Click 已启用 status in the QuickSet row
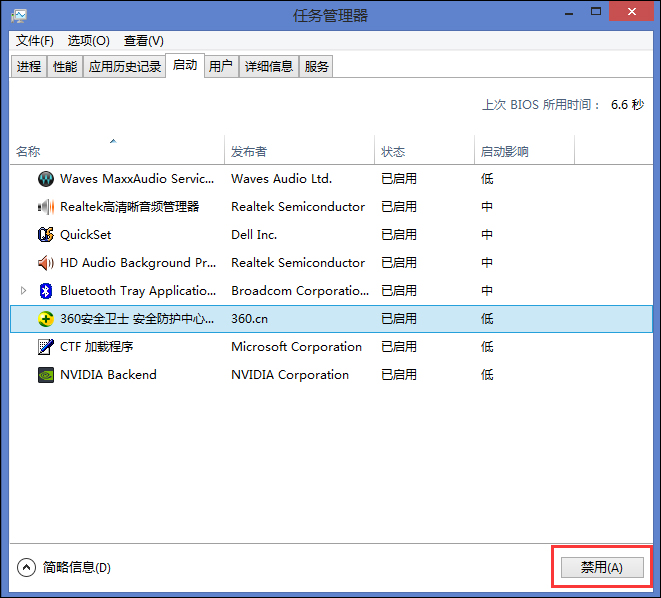This screenshot has width=661, height=598. (399, 235)
